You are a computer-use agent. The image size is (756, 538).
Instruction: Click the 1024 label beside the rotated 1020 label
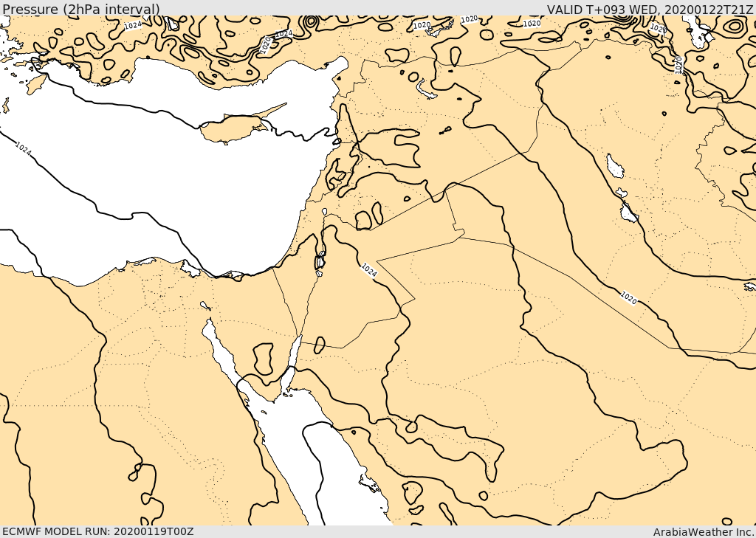tap(284, 33)
